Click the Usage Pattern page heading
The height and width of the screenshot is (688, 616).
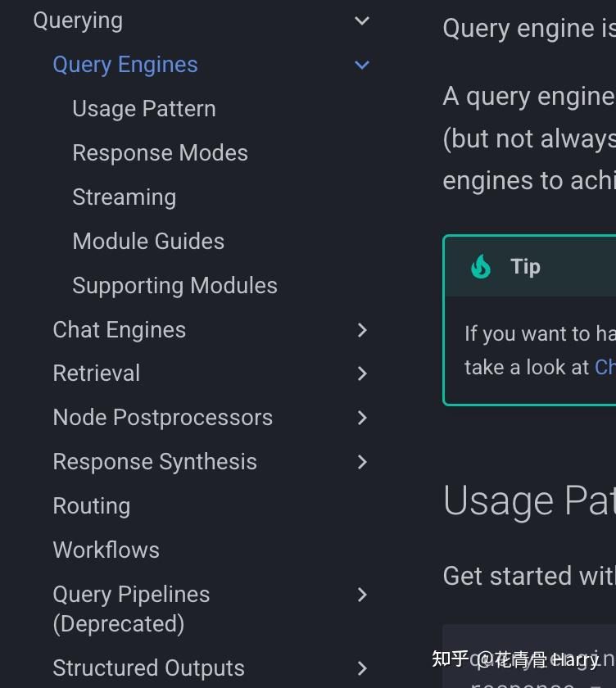point(528,500)
